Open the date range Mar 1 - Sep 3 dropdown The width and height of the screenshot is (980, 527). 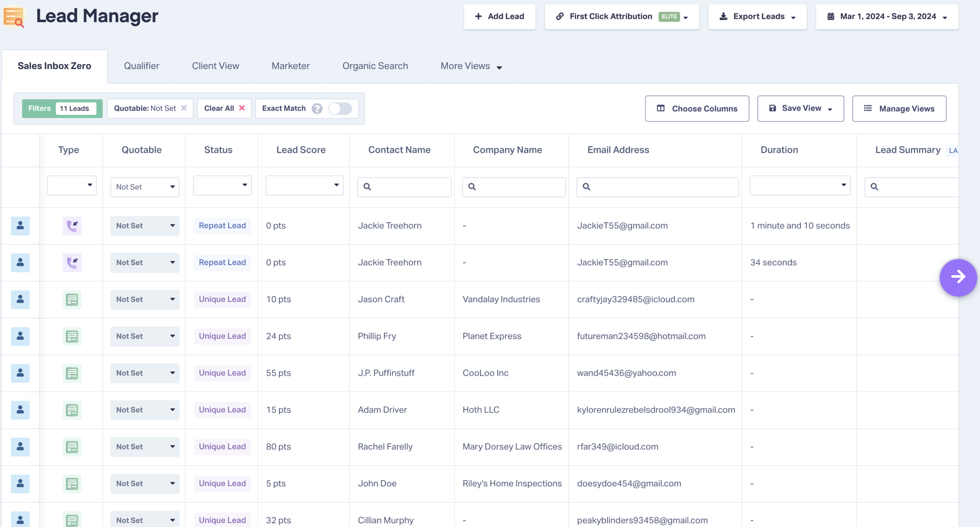(887, 16)
